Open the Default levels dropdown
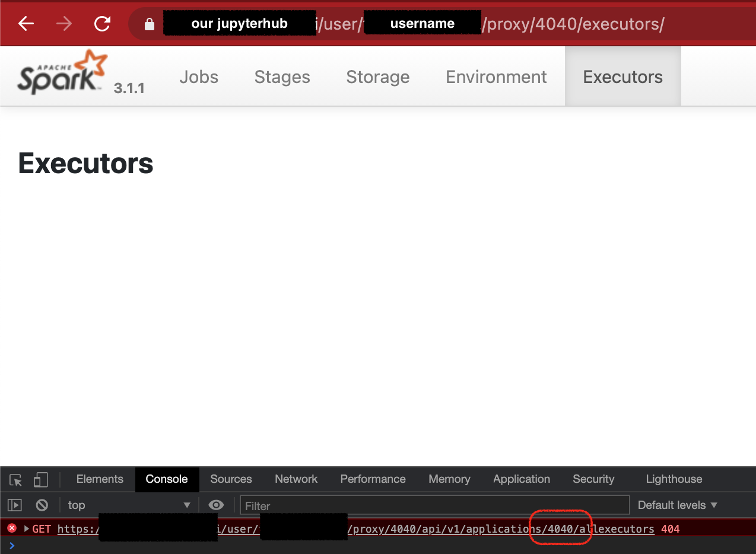The image size is (756, 554). coord(678,505)
